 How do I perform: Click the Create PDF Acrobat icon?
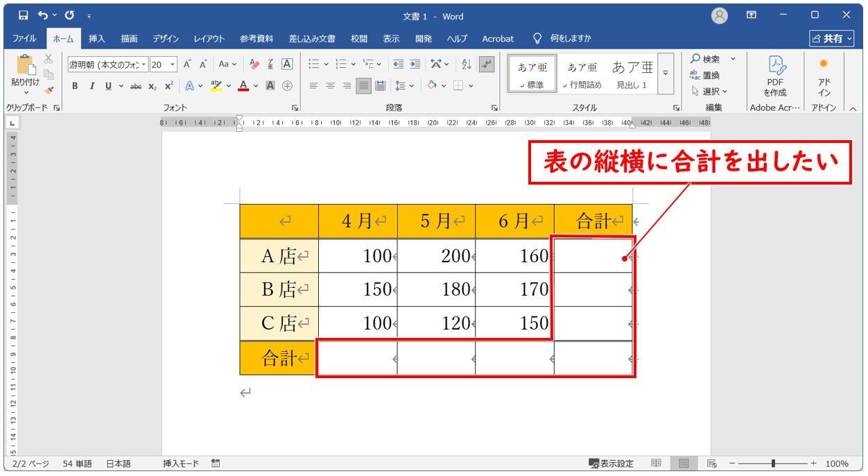(x=774, y=76)
